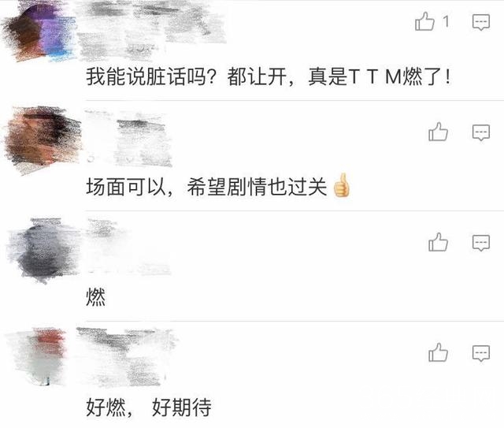Open the purple avatar of first commenter
The width and height of the screenshot is (504, 428).
(40, 34)
